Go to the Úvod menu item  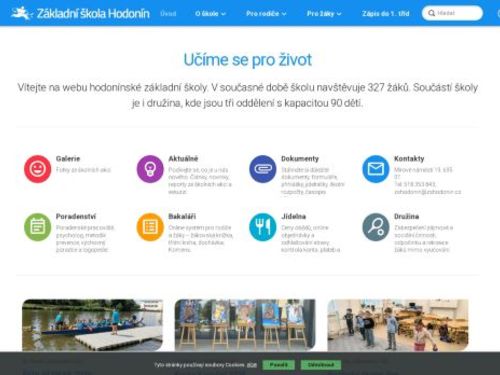[168, 14]
